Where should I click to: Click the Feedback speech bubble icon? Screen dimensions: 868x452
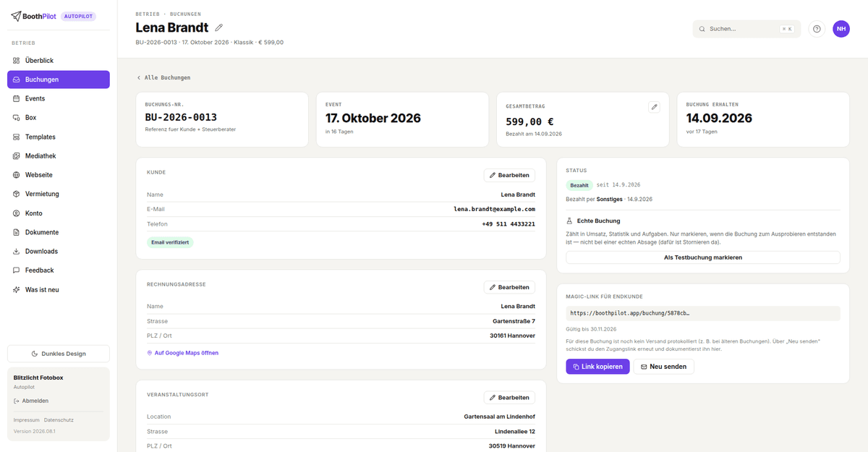17,270
